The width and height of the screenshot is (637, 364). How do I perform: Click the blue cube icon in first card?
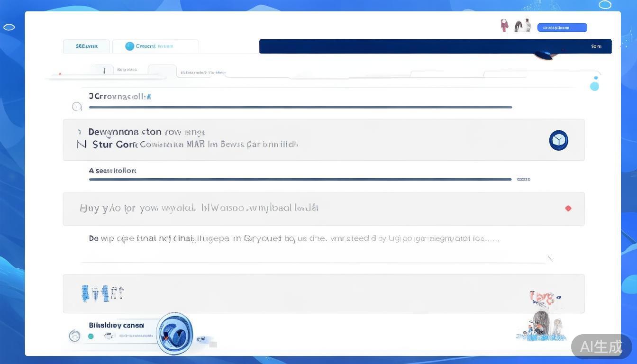(558, 140)
